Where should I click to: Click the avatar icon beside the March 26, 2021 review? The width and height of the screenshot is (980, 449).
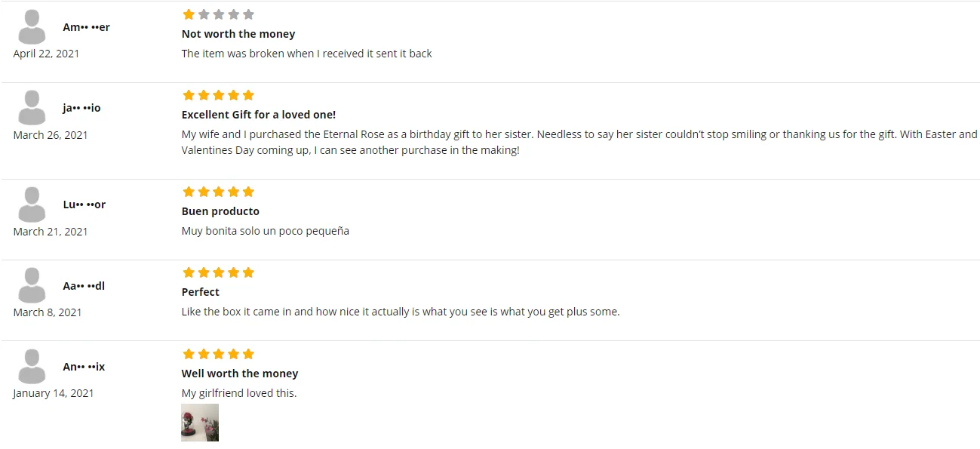(32, 108)
